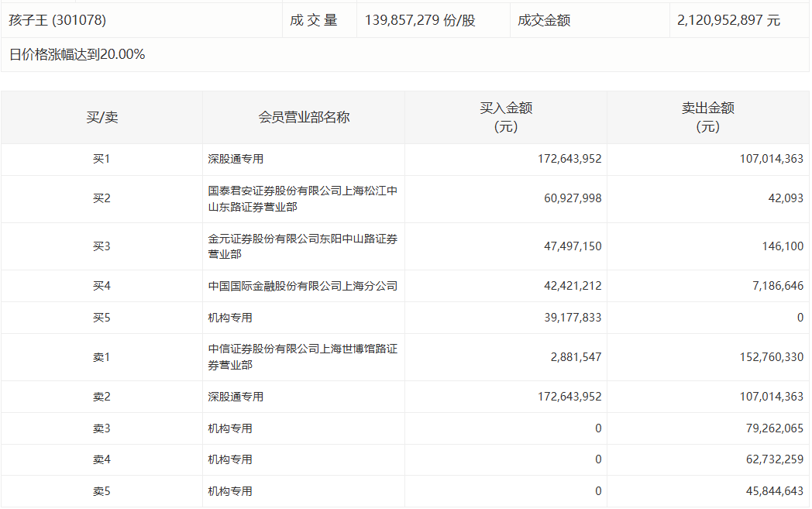Click the 卖出金额 (元) column header
Viewport: 812px width, 509px height.
pyautogui.click(x=707, y=118)
